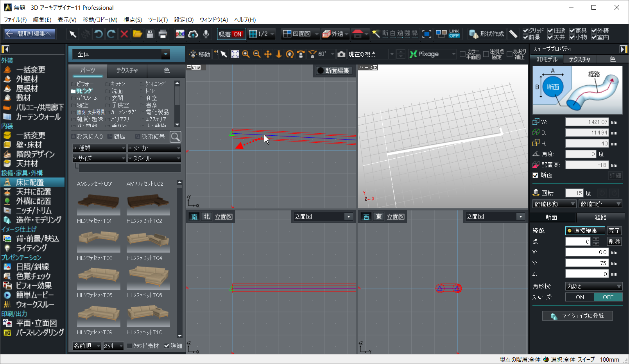Click the 断面編集 button

point(333,70)
